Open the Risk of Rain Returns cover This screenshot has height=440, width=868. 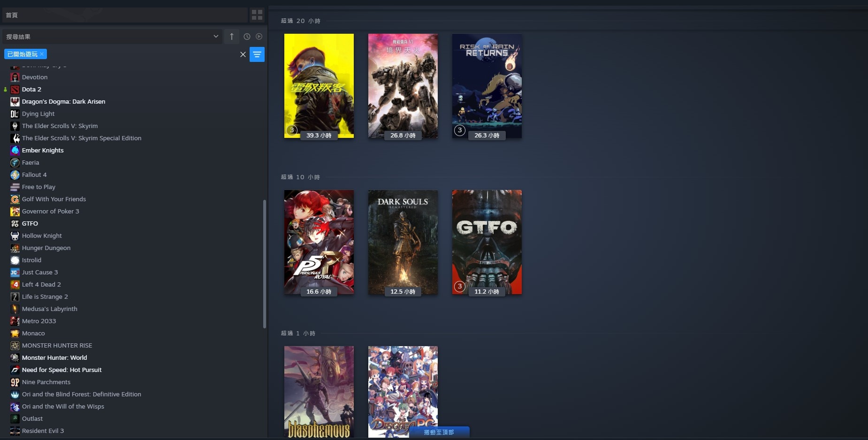[x=487, y=86]
